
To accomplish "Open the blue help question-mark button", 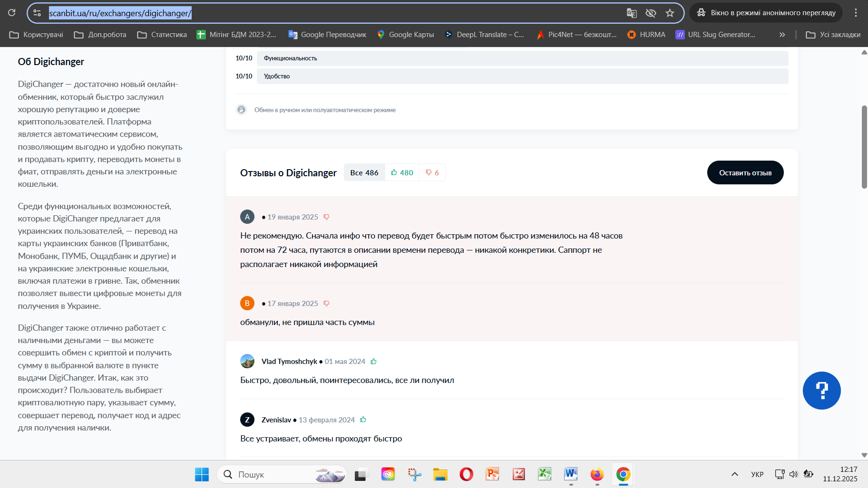I will pos(822,391).
